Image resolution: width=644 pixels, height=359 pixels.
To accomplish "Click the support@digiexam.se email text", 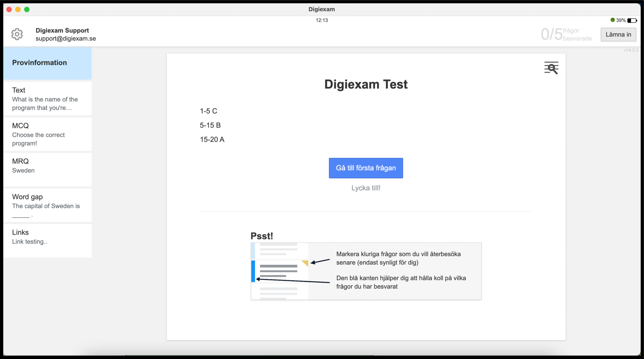I will coord(66,38).
